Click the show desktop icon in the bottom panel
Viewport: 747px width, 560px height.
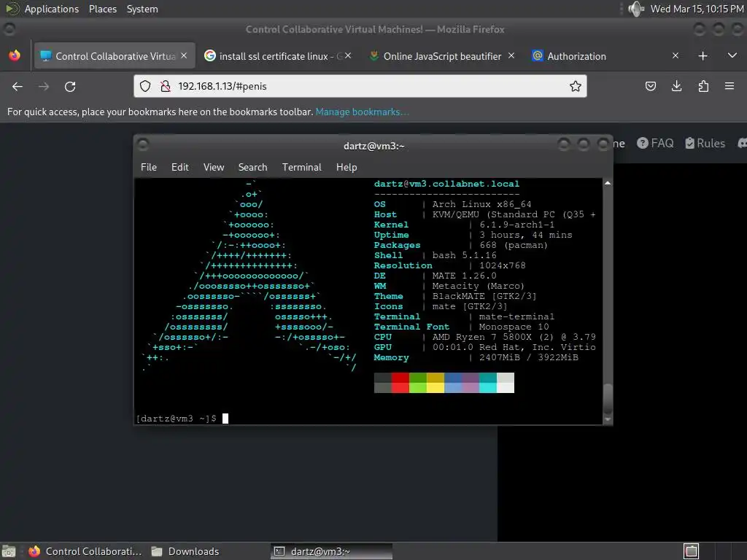pos(9,551)
